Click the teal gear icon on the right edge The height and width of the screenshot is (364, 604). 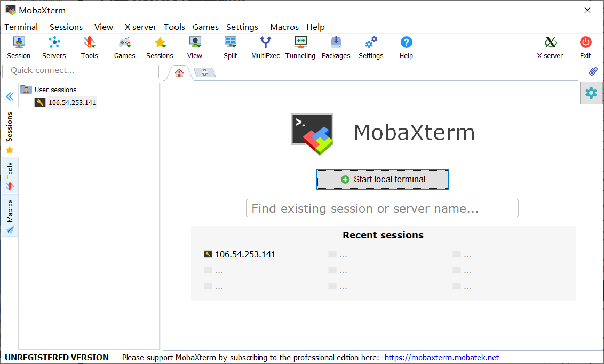click(x=591, y=93)
